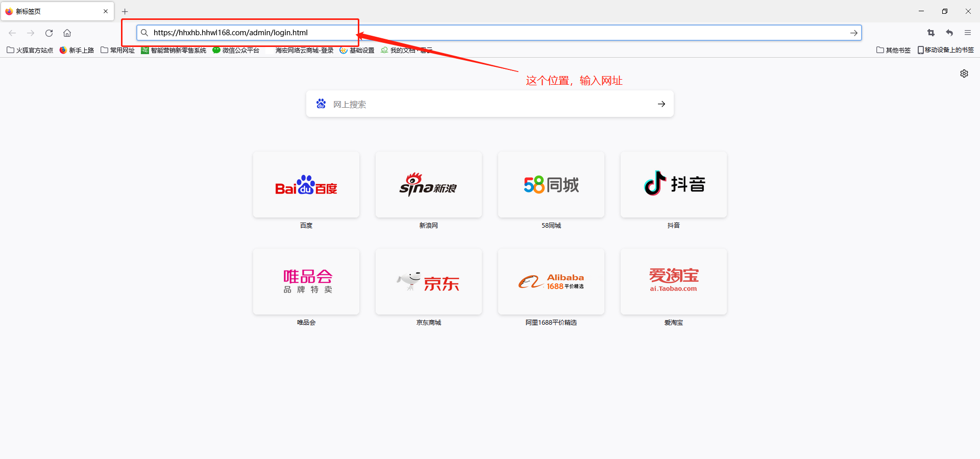Open 我的文档 bookmark
This screenshot has width=980, height=459.
tap(406, 50)
